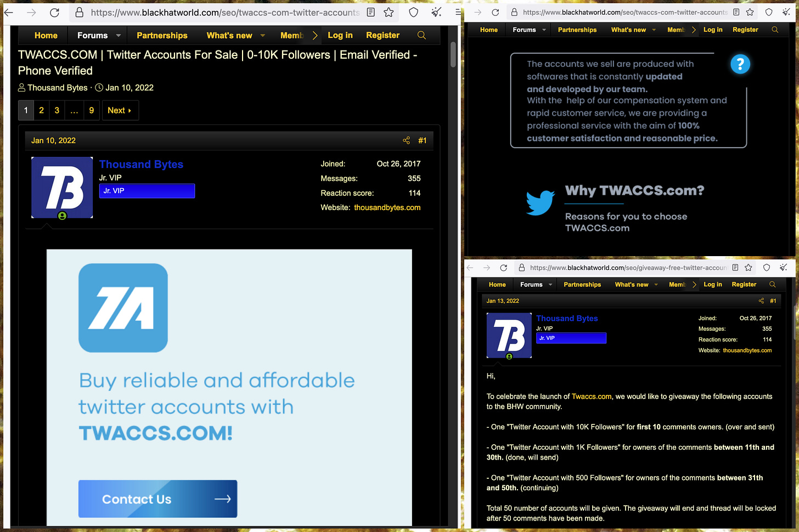Open Home in the bottom-right window nav
This screenshot has width=799, height=532.
[497, 284]
